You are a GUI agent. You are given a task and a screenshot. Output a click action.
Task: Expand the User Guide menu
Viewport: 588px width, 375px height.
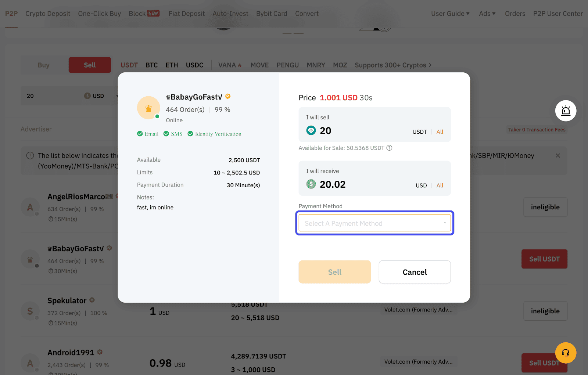450,14
